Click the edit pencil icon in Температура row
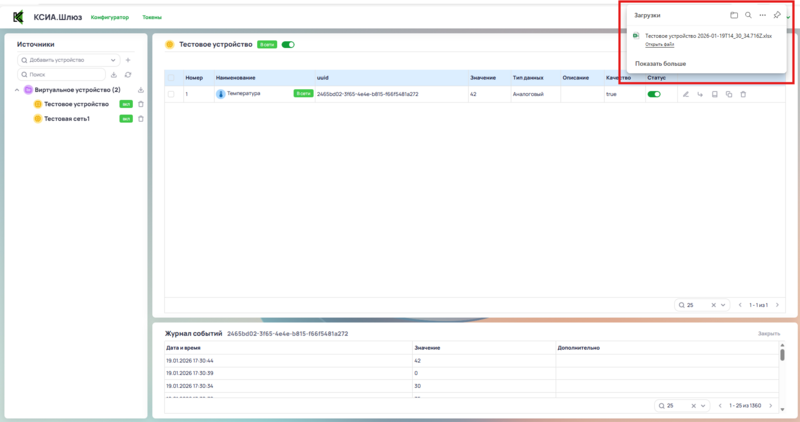This screenshot has height=422, width=800. coord(686,94)
